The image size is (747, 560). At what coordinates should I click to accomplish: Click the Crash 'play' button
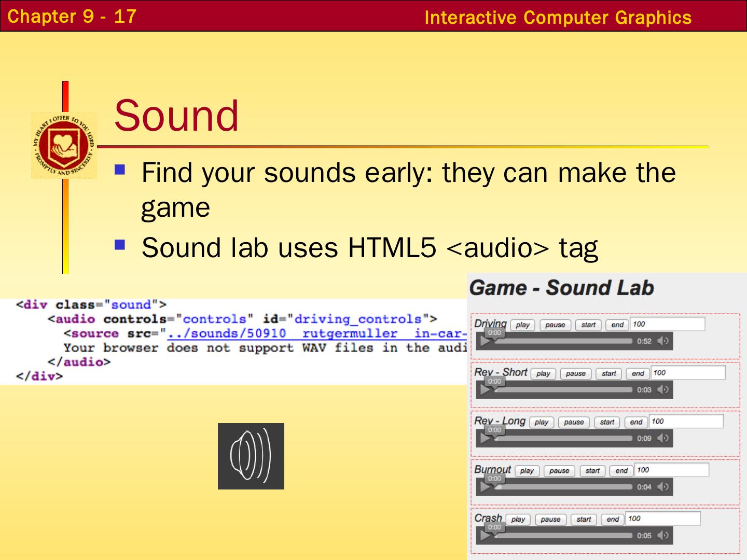coord(518,519)
